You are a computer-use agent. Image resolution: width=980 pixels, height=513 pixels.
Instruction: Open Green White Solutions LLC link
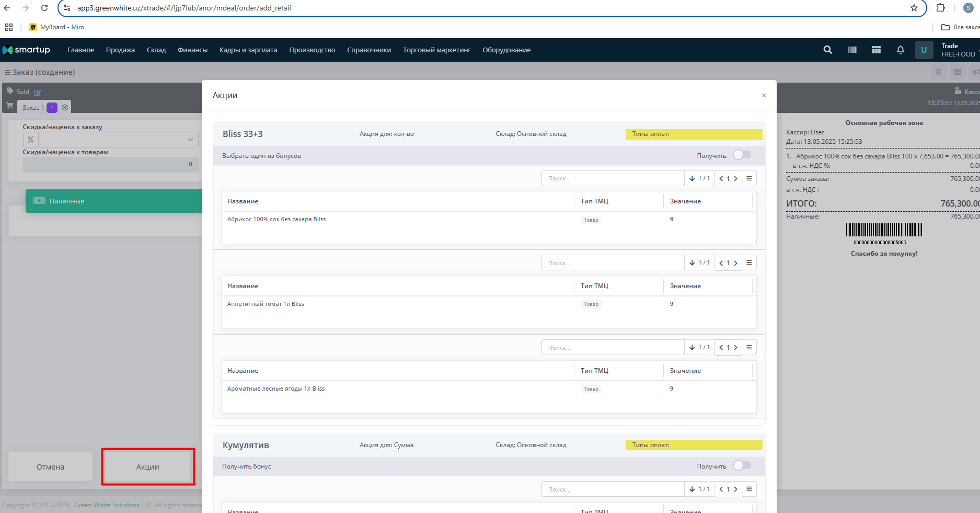coord(113,505)
